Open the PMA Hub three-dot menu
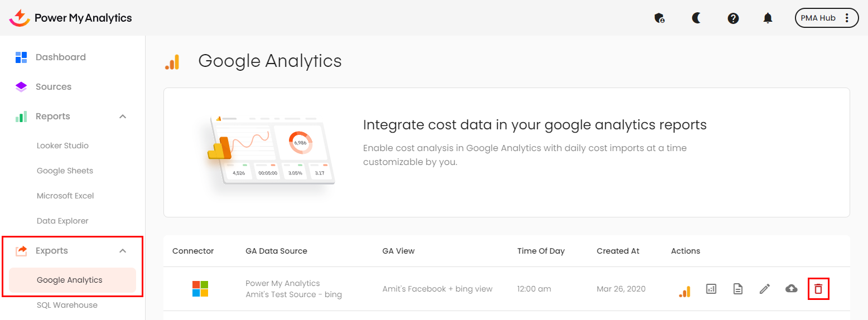 pyautogui.click(x=847, y=18)
